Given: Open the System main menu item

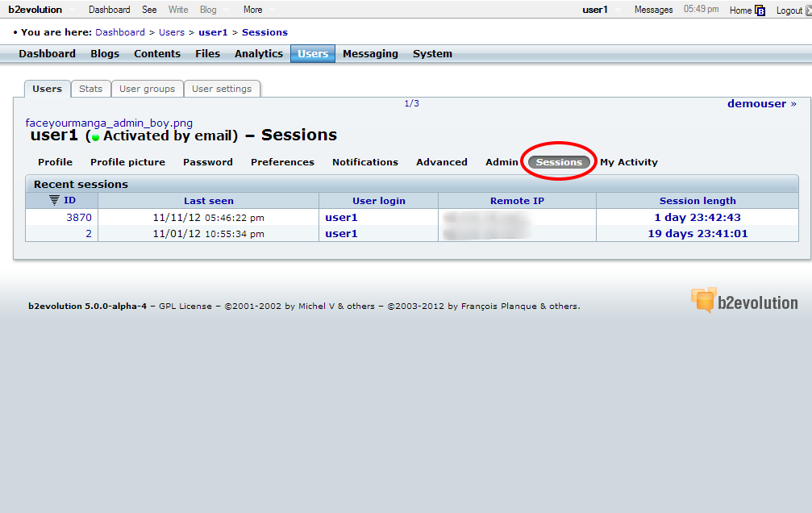Looking at the screenshot, I should tap(432, 54).
